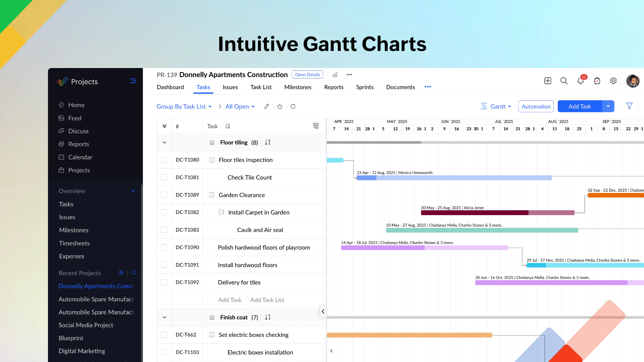
Task: Open the search icon near the top right
Action: pyautogui.click(x=563, y=81)
